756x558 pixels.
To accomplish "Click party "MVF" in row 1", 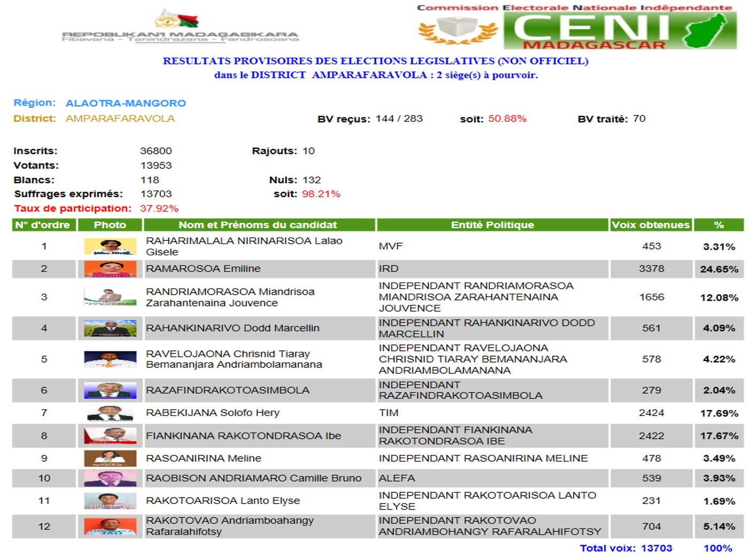I will click(x=391, y=246).
